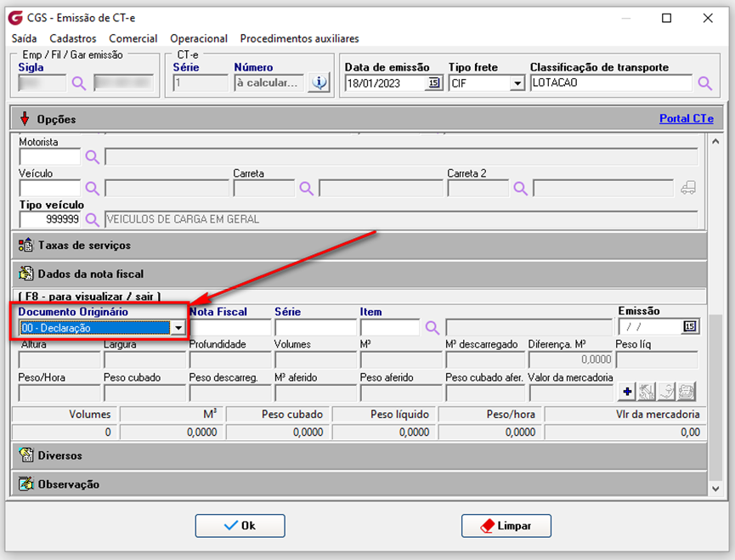Click the Observação section icon

[25, 484]
